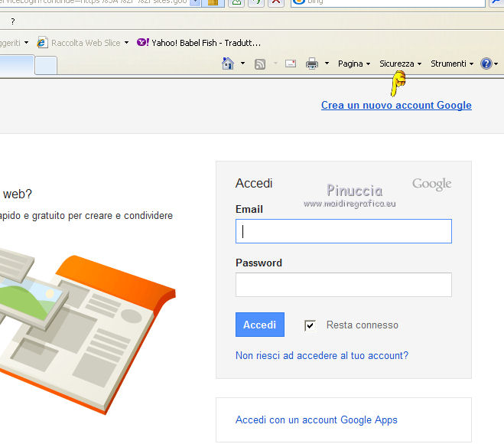Open the Print dropdown arrow
504x444 pixels.
click(x=327, y=64)
